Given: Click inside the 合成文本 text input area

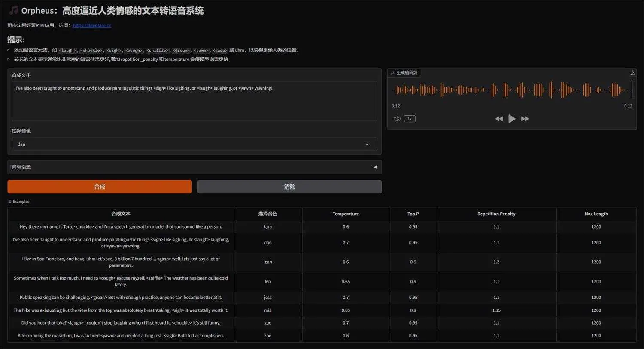Looking at the screenshot, I should point(194,101).
